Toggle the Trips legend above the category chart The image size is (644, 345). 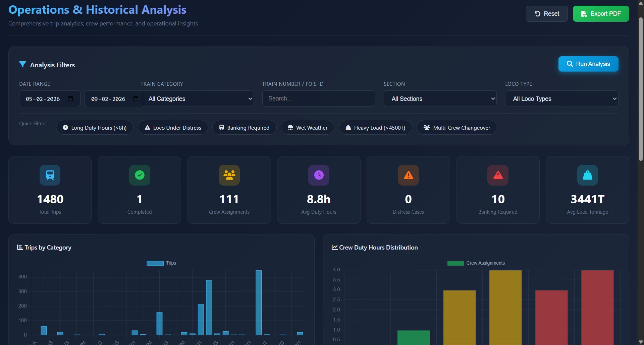click(x=161, y=263)
